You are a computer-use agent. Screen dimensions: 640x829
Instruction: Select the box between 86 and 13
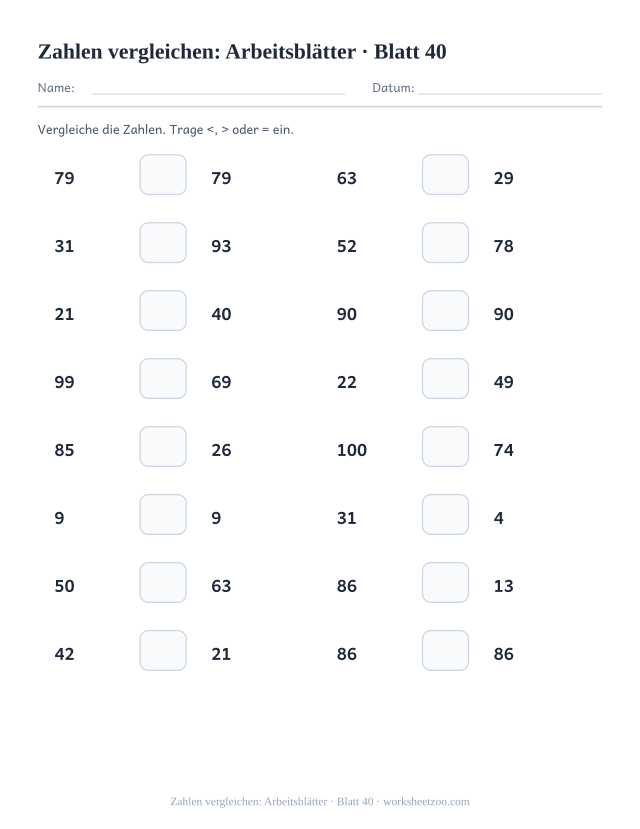[x=445, y=583]
